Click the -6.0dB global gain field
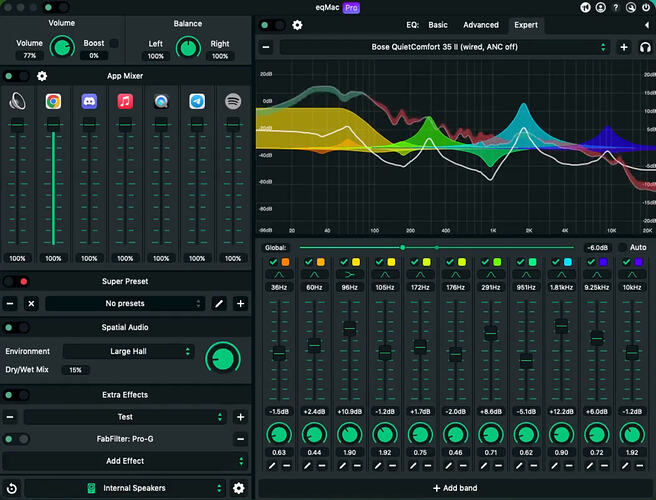 pos(597,248)
